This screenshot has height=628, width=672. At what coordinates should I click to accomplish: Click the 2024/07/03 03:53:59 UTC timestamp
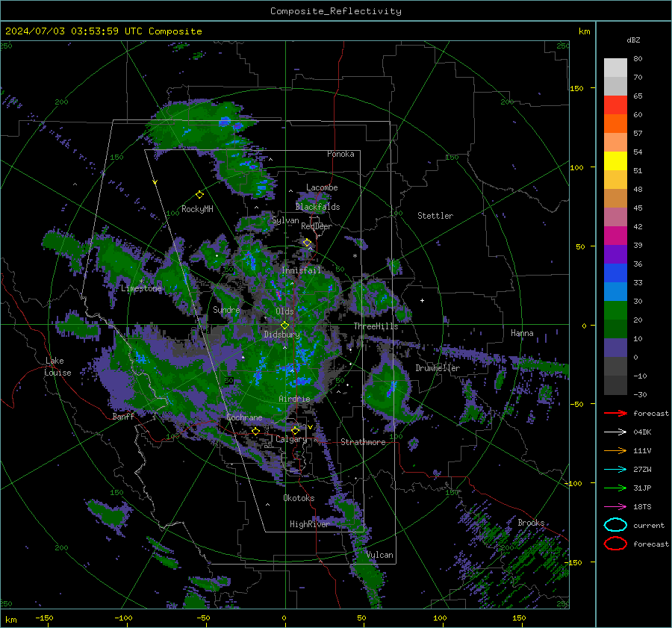103,31
